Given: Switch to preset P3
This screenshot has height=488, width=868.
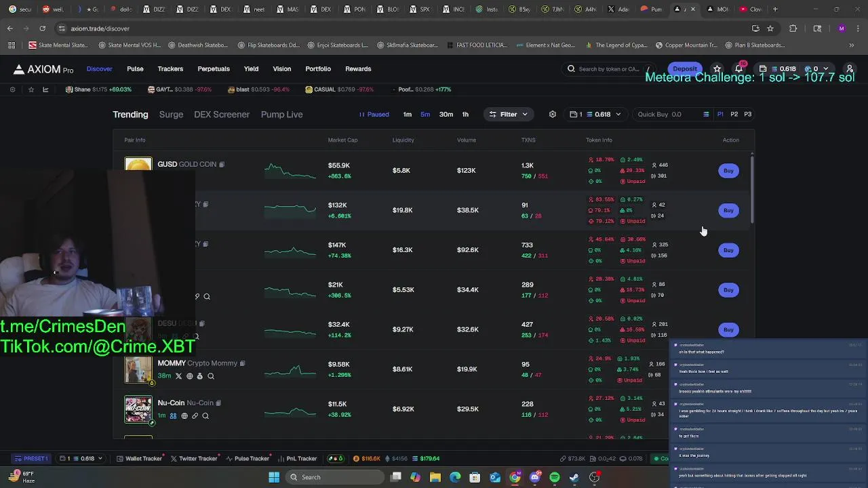Looking at the screenshot, I should (x=748, y=115).
